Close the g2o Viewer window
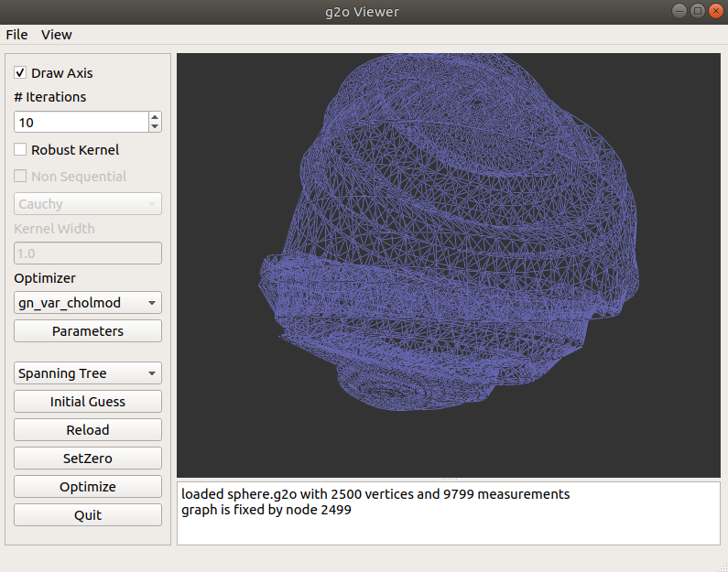The image size is (728, 572). coord(714,11)
